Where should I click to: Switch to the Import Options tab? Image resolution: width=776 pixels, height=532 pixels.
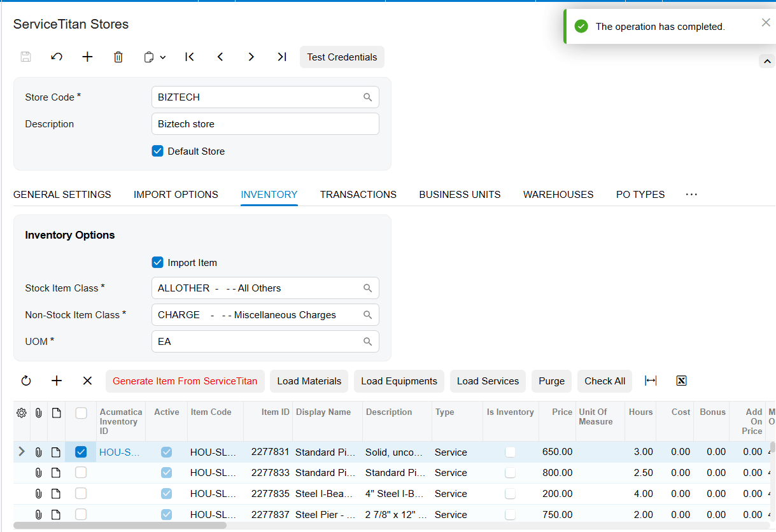point(176,195)
